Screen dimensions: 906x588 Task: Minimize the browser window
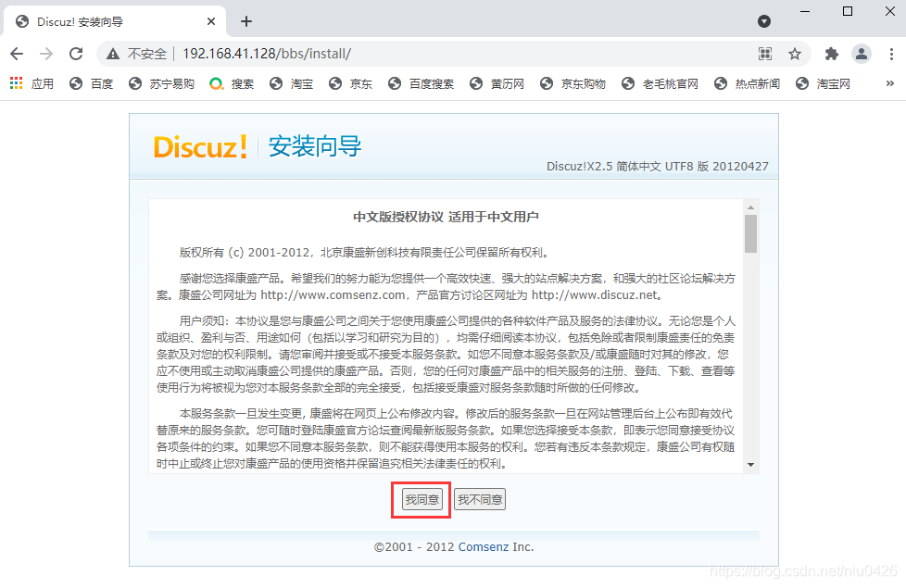pos(805,11)
